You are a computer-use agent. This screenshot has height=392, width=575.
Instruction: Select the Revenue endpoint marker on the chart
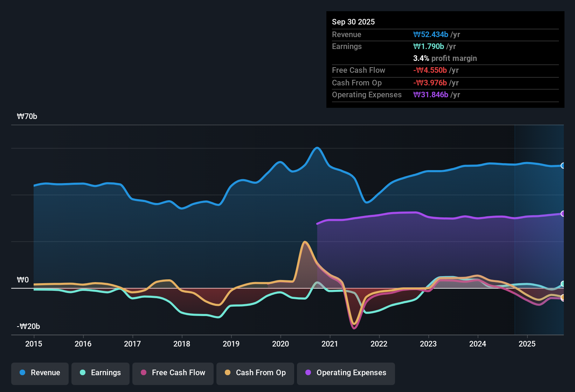coord(562,166)
